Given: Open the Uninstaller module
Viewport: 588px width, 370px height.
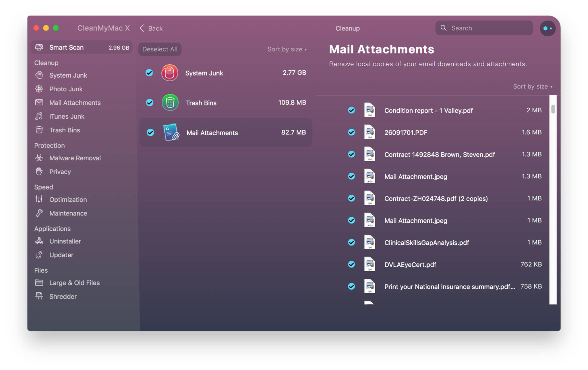Looking at the screenshot, I should click(x=65, y=241).
